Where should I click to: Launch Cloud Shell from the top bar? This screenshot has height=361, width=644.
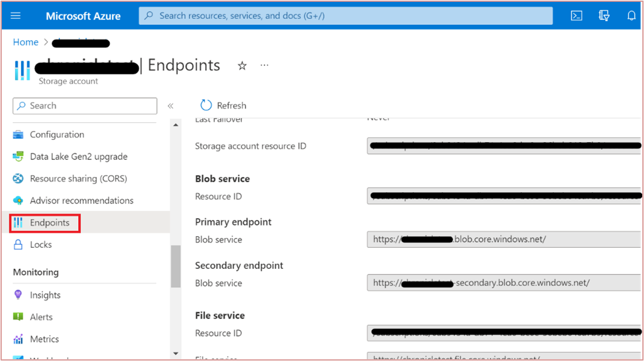pyautogui.click(x=577, y=16)
